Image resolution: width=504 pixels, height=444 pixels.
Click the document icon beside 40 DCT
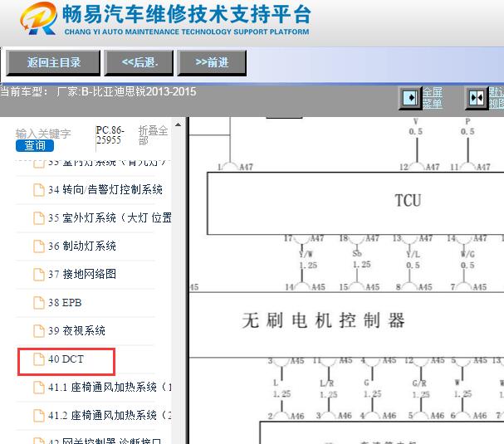point(39,359)
